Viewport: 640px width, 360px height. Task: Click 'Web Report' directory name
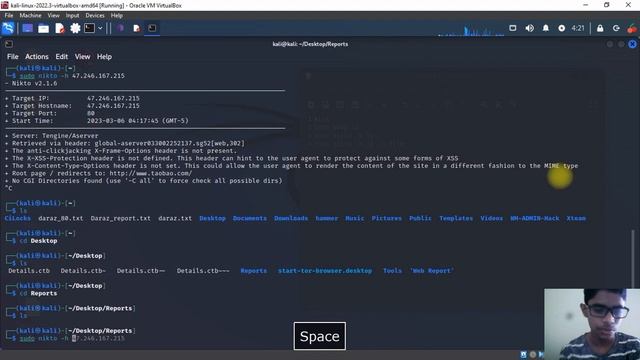(431, 271)
